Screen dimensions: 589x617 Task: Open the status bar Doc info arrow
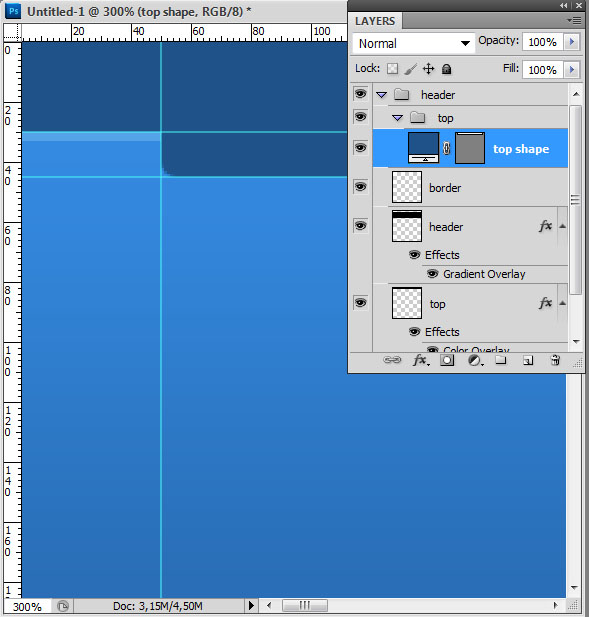[x=251, y=606]
